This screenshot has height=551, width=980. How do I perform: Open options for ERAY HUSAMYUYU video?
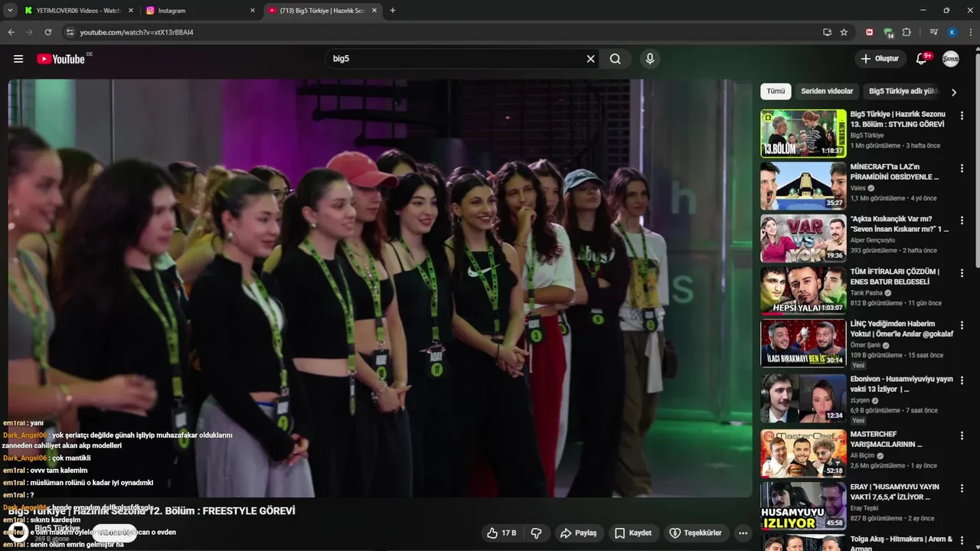point(962,488)
